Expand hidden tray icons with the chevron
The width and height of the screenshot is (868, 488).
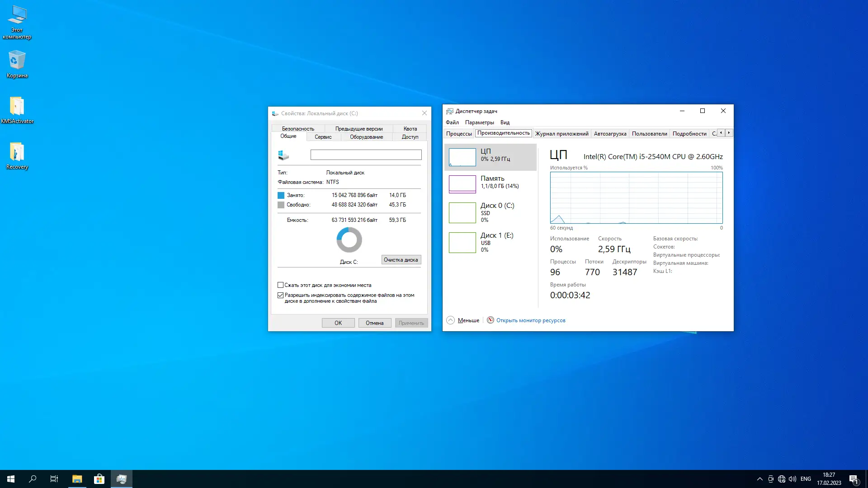coord(760,479)
